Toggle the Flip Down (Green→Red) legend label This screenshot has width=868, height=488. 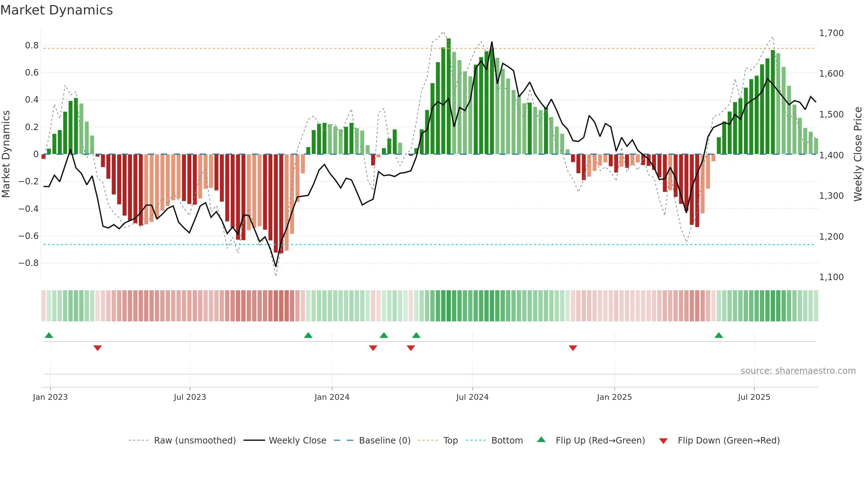click(729, 440)
